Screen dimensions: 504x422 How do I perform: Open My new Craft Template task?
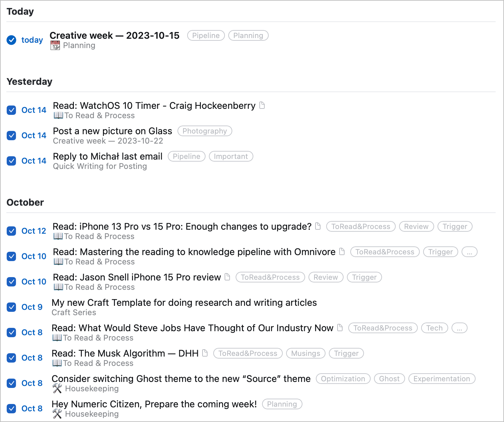point(184,302)
